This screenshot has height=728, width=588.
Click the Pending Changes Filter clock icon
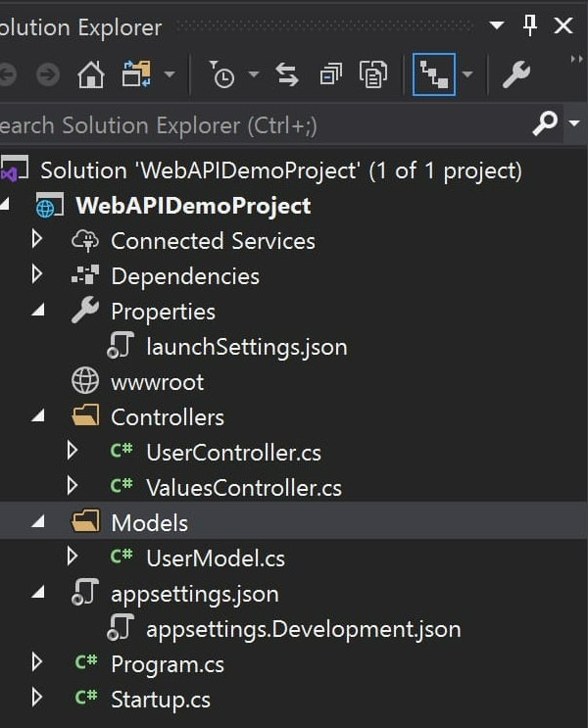[222, 74]
